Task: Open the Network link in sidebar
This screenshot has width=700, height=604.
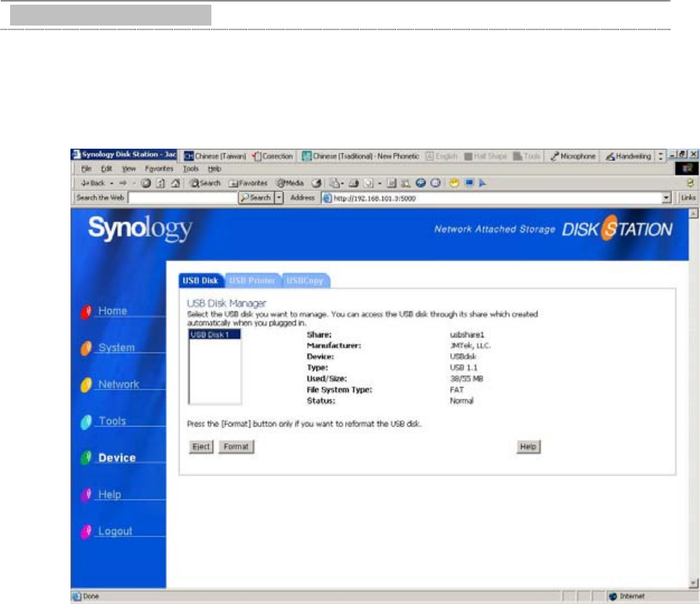Action: click(x=118, y=384)
